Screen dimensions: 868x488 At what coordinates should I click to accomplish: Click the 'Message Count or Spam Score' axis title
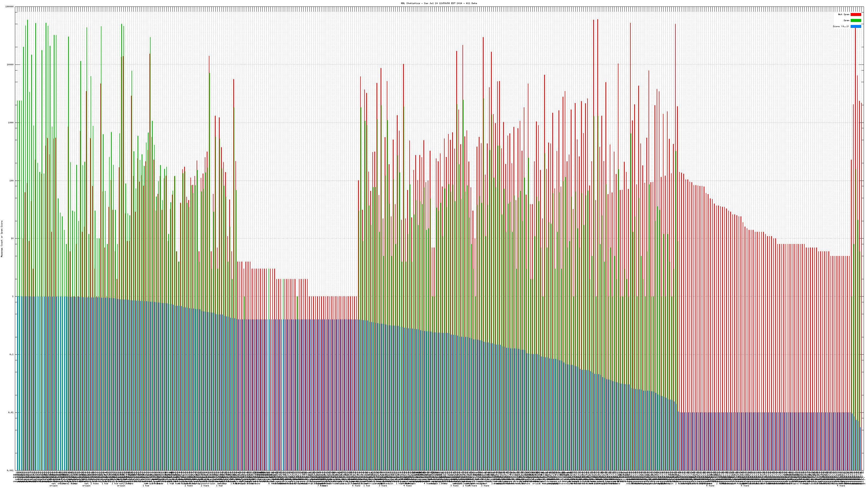coord(2,239)
